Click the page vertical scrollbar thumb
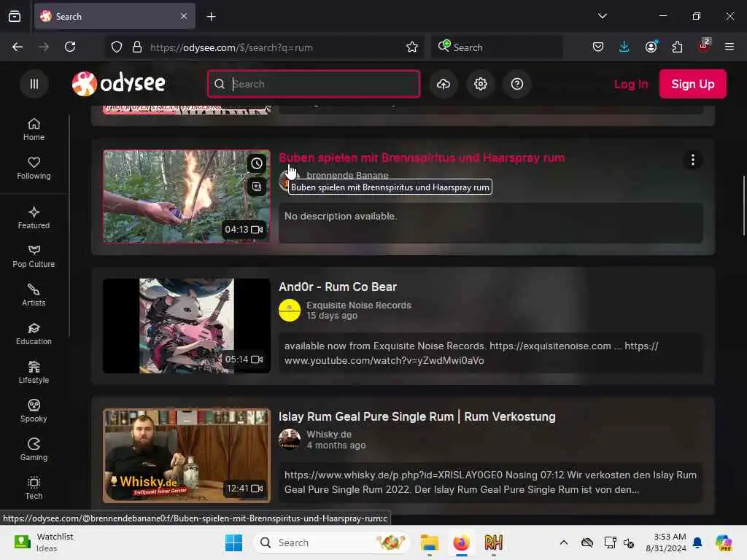747x560 pixels. pos(744,206)
